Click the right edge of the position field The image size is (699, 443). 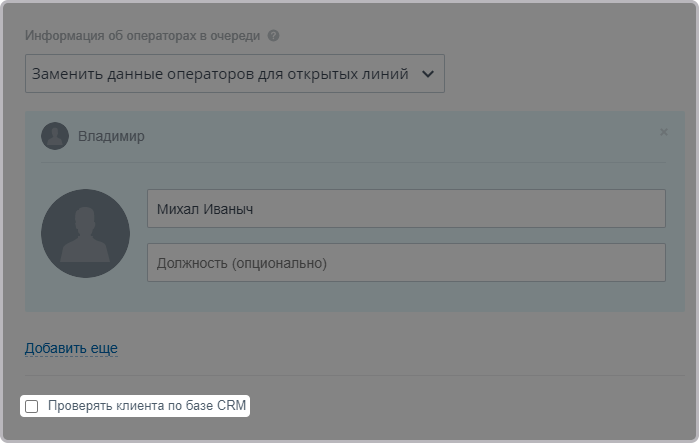pos(655,263)
